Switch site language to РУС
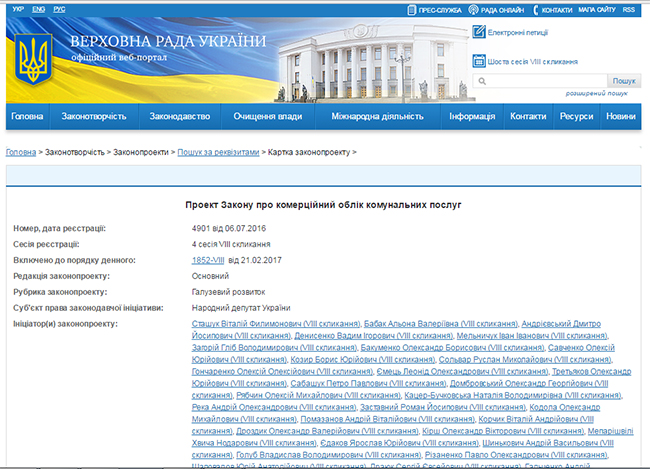650x469 pixels. coord(61,8)
